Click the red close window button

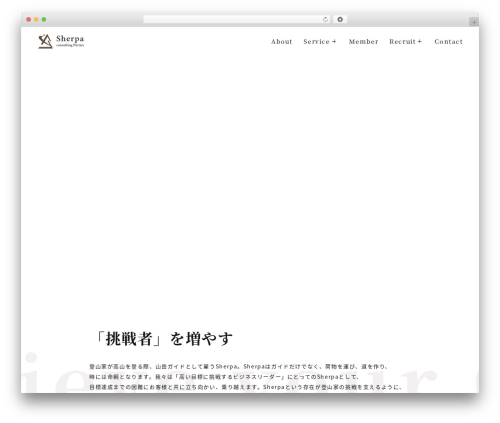coord(29,19)
